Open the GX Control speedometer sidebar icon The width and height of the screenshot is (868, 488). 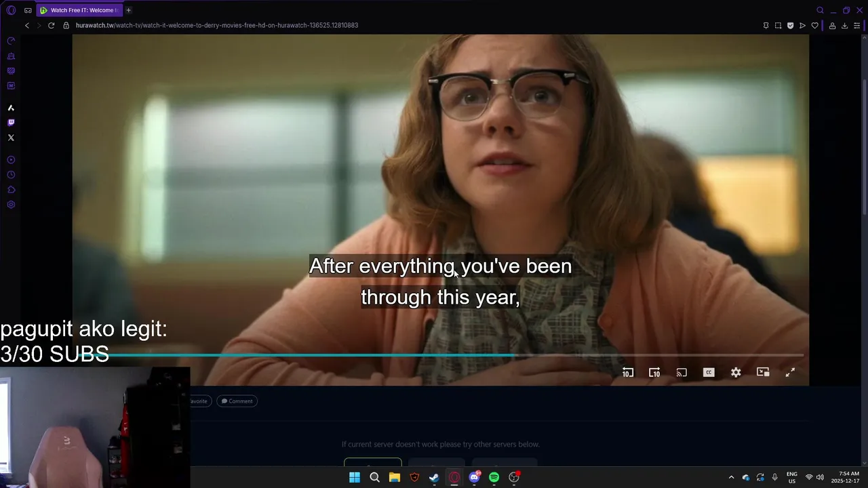[x=11, y=41]
